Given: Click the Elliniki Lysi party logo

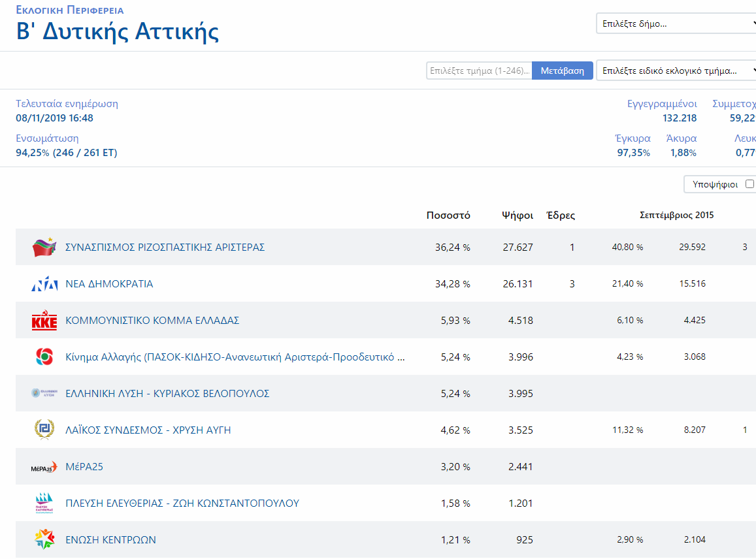Looking at the screenshot, I should [x=44, y=393].
